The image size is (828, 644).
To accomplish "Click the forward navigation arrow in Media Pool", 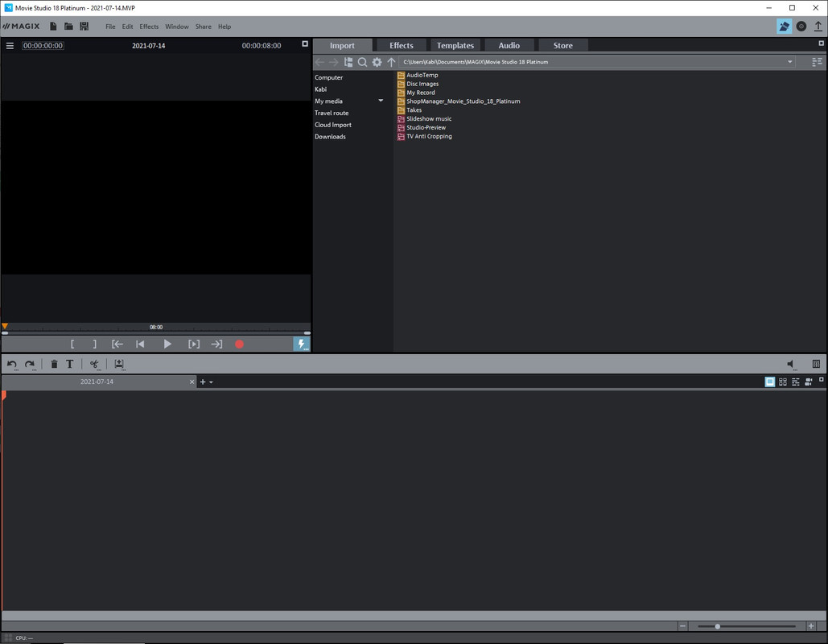I will (333, 62).
